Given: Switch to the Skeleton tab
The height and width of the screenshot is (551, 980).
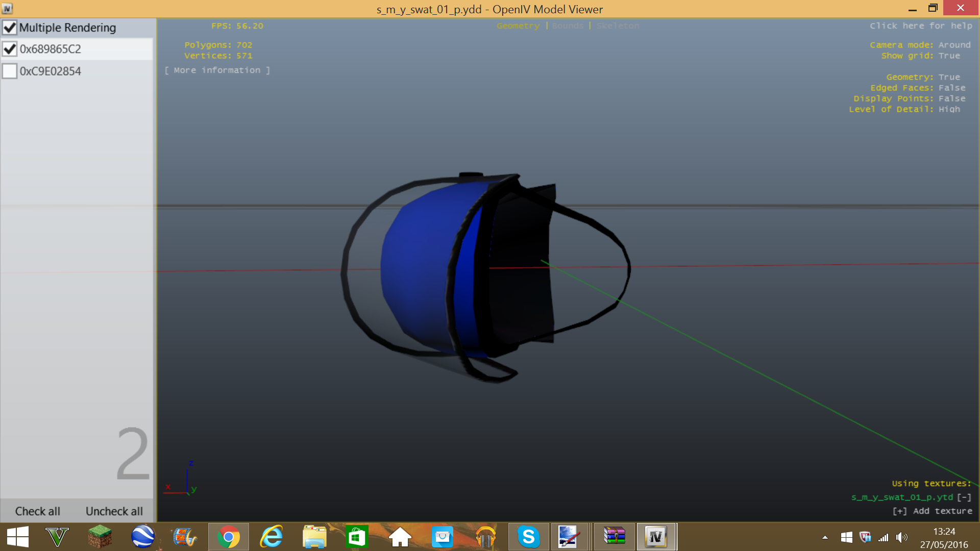Looking at the screenshot, I should (x=618, y=26).
